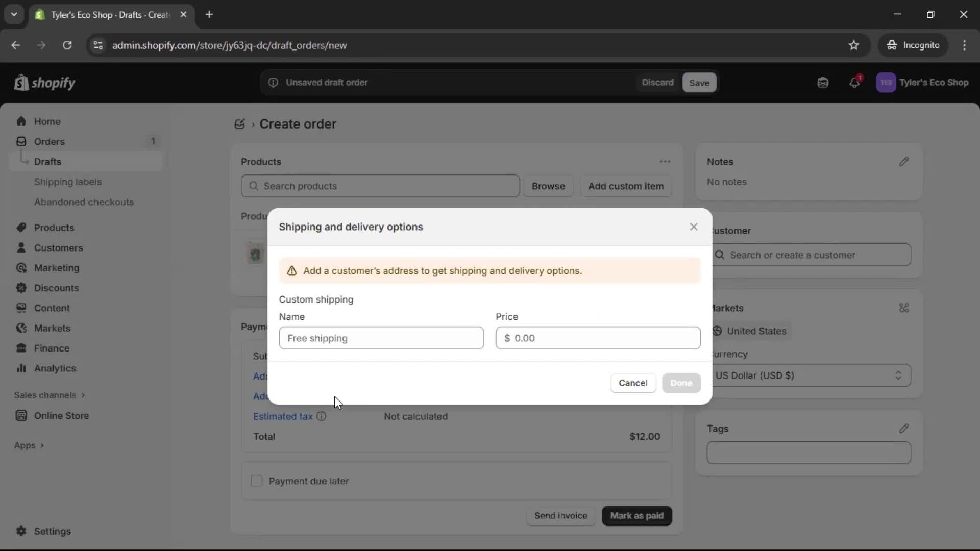Check the Payment due later checkbox
Image resolution: width=980 pixels, height=551 pixels.
click(x=257, y=481)
